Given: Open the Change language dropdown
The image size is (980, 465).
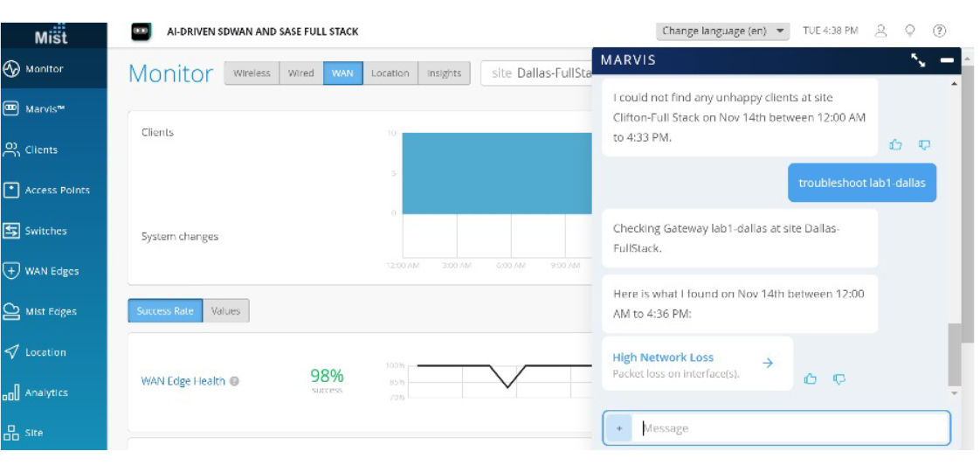Looking at the screenshot, I should (x=722, y=31).
